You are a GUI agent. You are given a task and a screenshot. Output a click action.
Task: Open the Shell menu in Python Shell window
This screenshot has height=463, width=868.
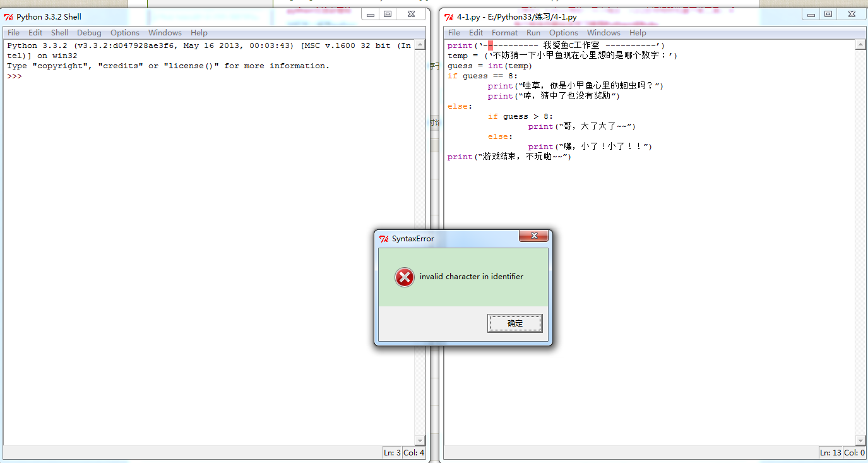click(x=59, y=32)
